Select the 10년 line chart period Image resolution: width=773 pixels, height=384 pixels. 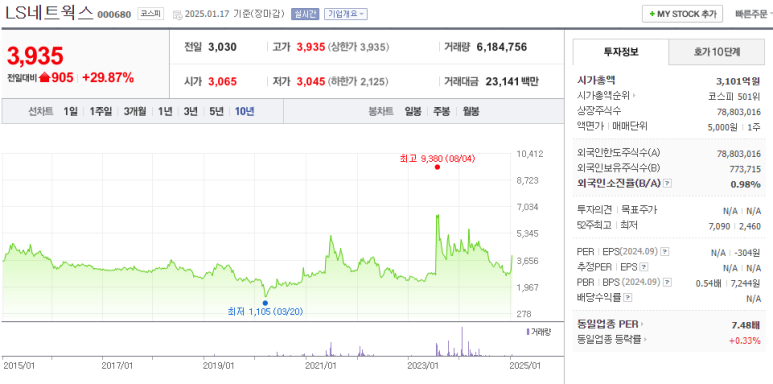(x=244, y=111)
